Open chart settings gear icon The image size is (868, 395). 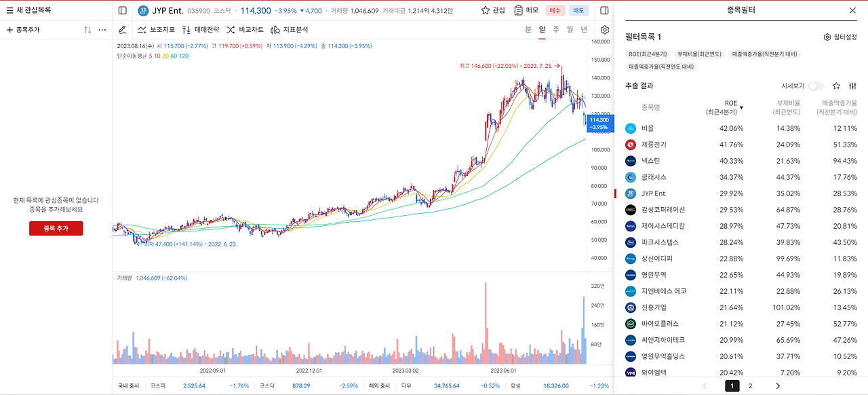(x=605, y=30)
